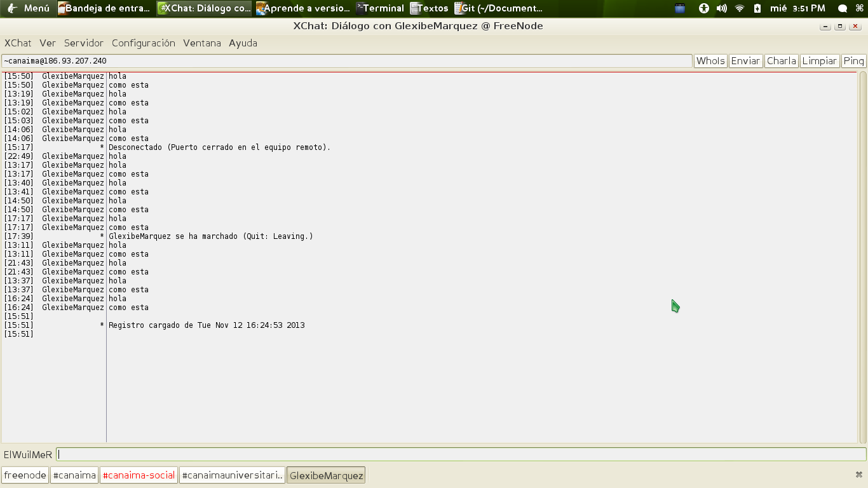The image size is (868, 488).
Task: Open the volume control icon
Action: 721,8
